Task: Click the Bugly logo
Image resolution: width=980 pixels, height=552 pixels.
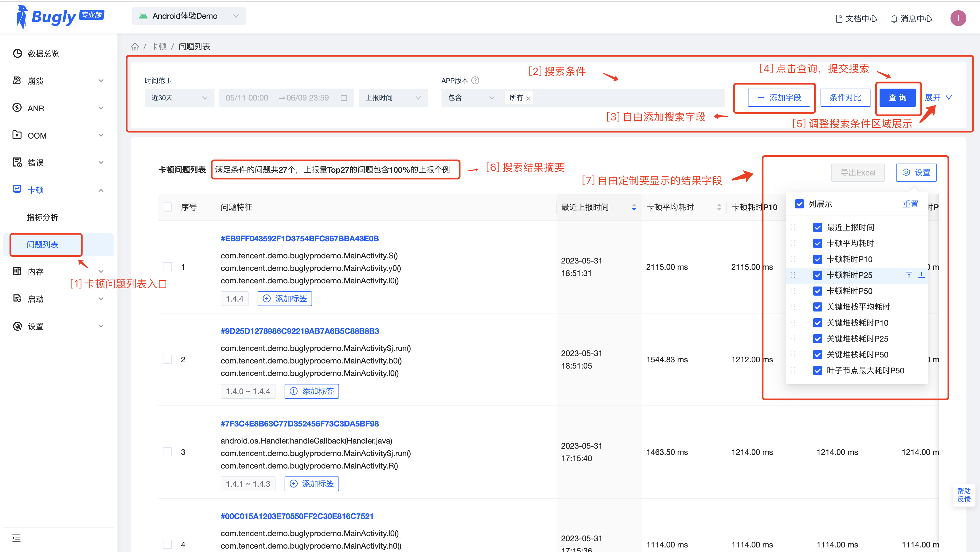Action: pyautogui.click(x=60, y=17)
